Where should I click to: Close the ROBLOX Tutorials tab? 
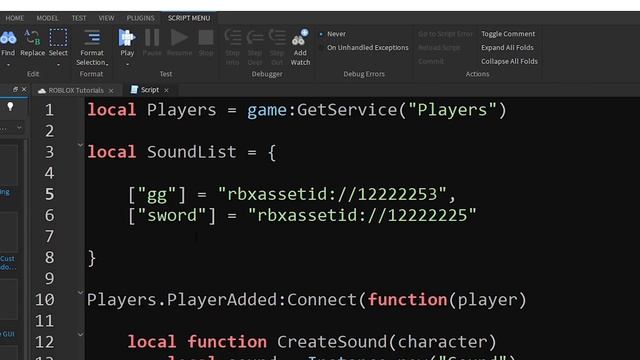(111, 91)
